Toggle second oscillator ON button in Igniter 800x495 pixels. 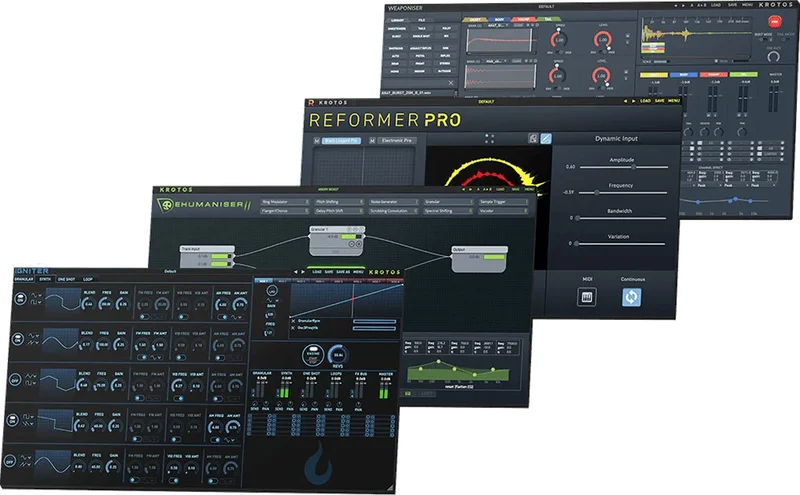(x=18, y=339)
